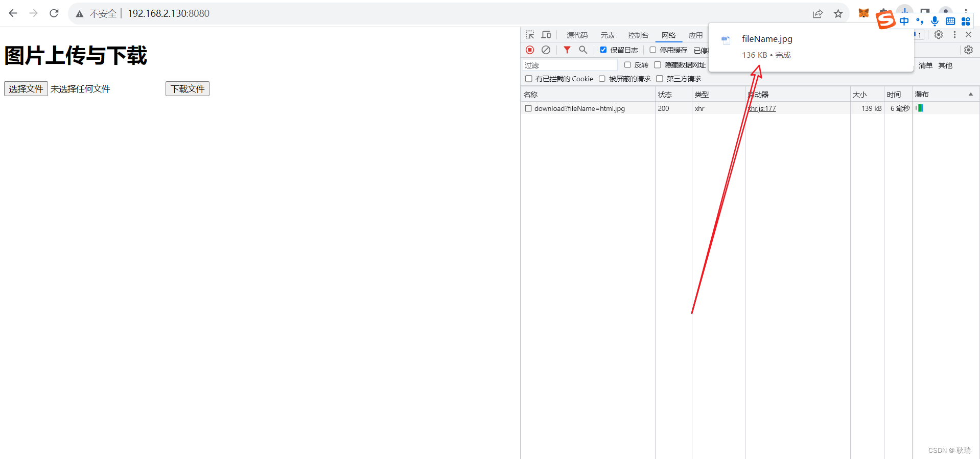Open Sogou toolbox grid icon

[966, 21]
